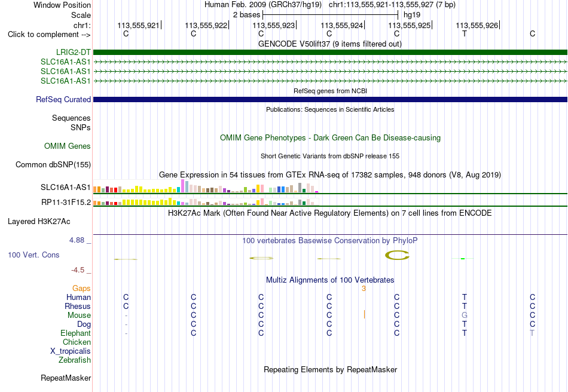Click the dark green LRIG2-DT gene bar
This screenshot has width=568, height=392.
pos(330,53)
